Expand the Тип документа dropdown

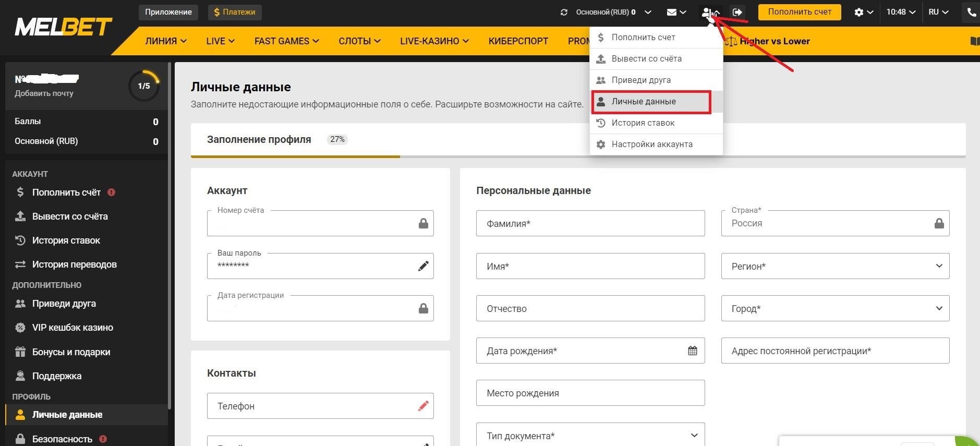point(590,435)
